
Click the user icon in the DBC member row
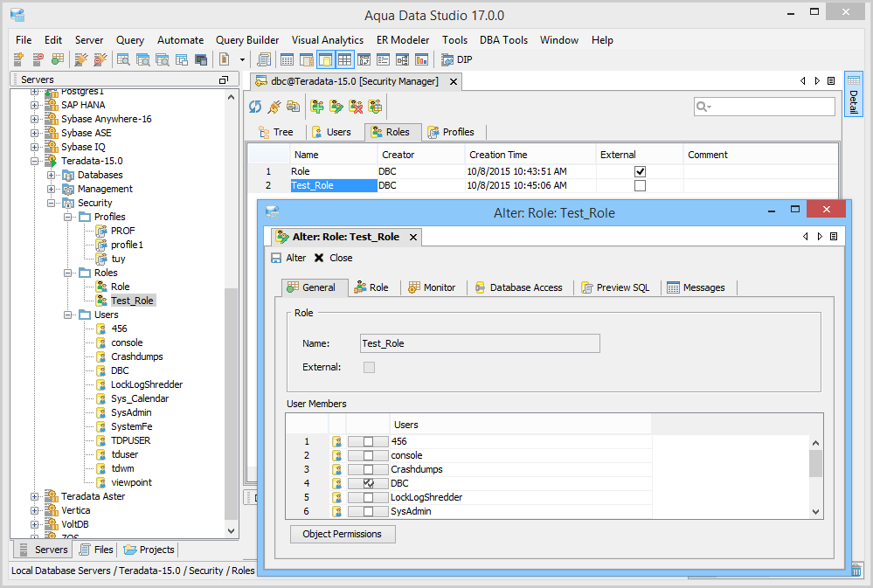(x=336, y=483)
